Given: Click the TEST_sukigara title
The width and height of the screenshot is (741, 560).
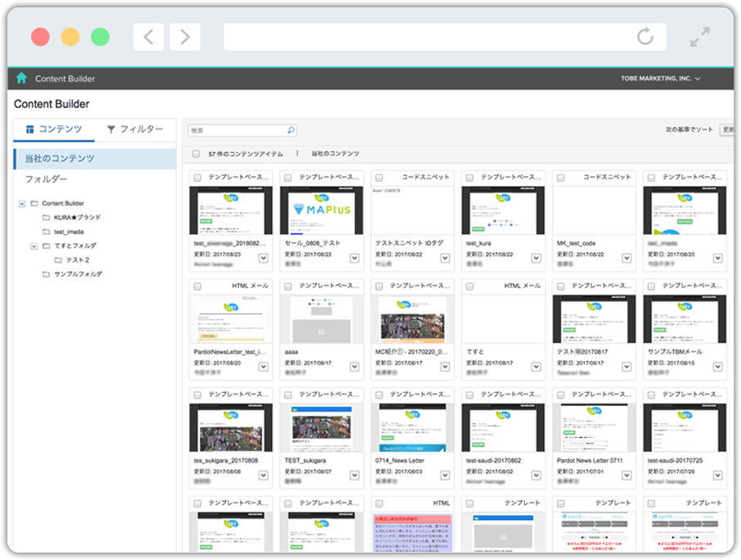Looking at the screenshot, I should click(305, 460).
